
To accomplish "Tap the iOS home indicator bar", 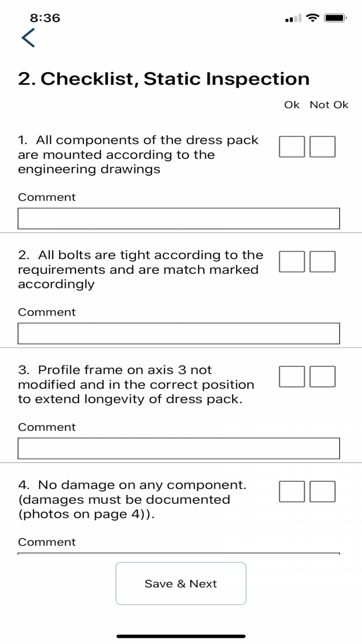I will click(x=181, y=636).
